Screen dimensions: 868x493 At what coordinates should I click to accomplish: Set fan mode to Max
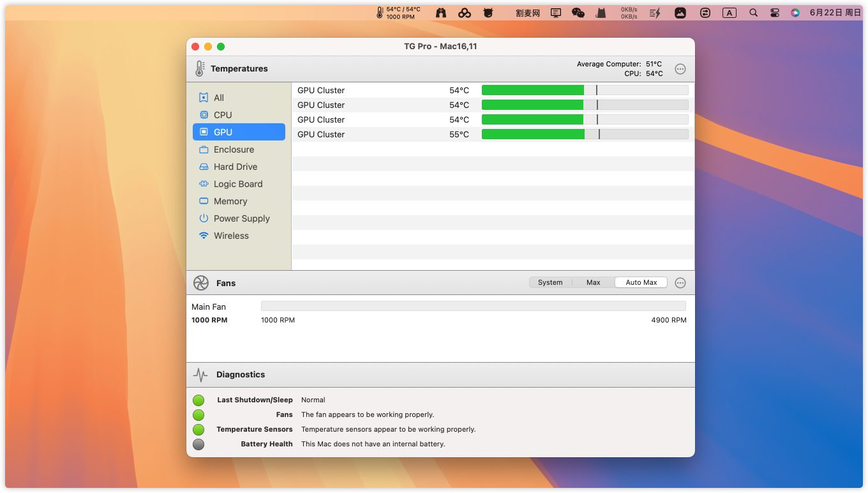click(593, 282)
